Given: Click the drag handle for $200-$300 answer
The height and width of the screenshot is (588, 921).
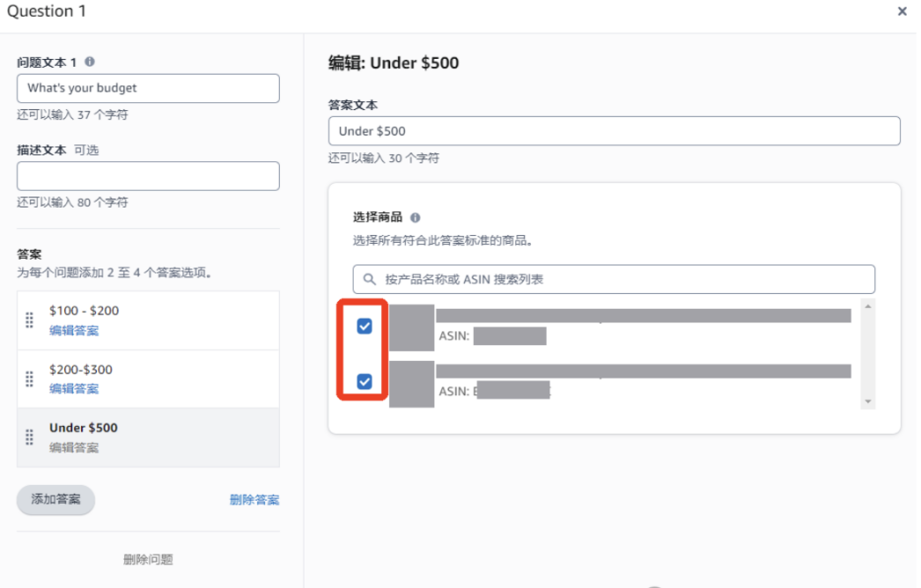Looking at the screenshot, I should coord(29,379).
